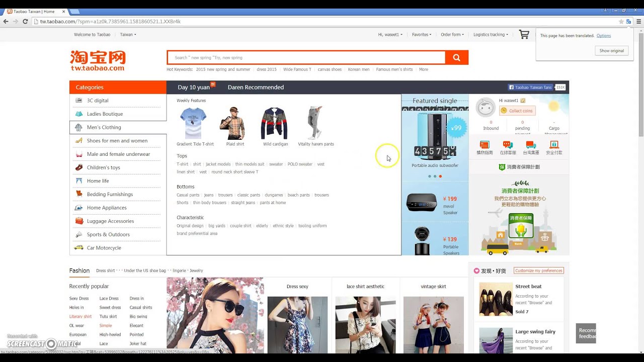644x362 pixels.
Task: Click the Men's Clothing jacket icon
Action: (x=79, y=127)
